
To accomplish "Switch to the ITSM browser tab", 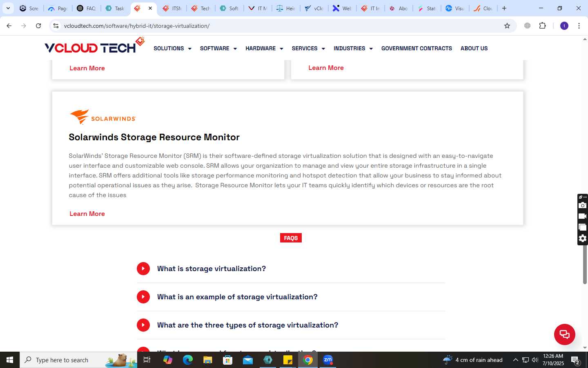I will pos(172,8).
